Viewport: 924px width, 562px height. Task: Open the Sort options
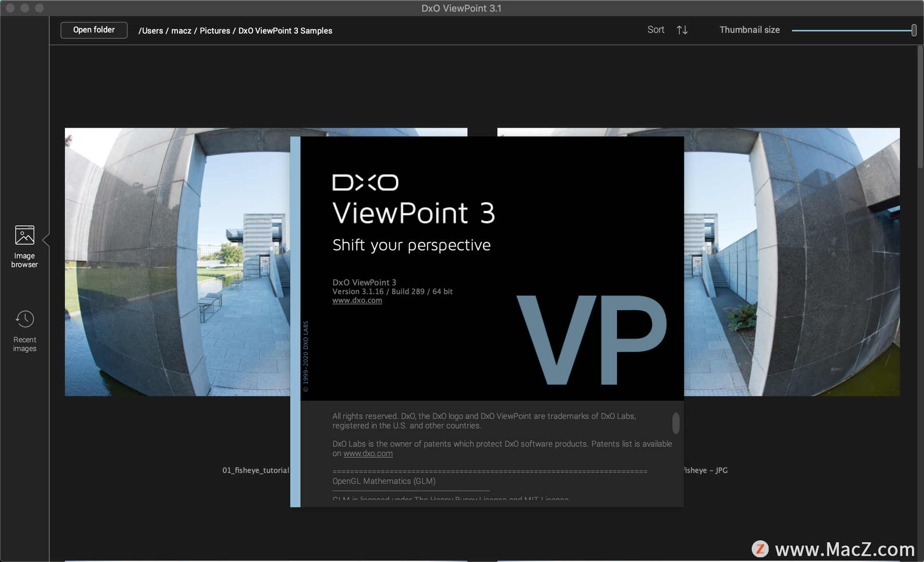pos(655,30)
